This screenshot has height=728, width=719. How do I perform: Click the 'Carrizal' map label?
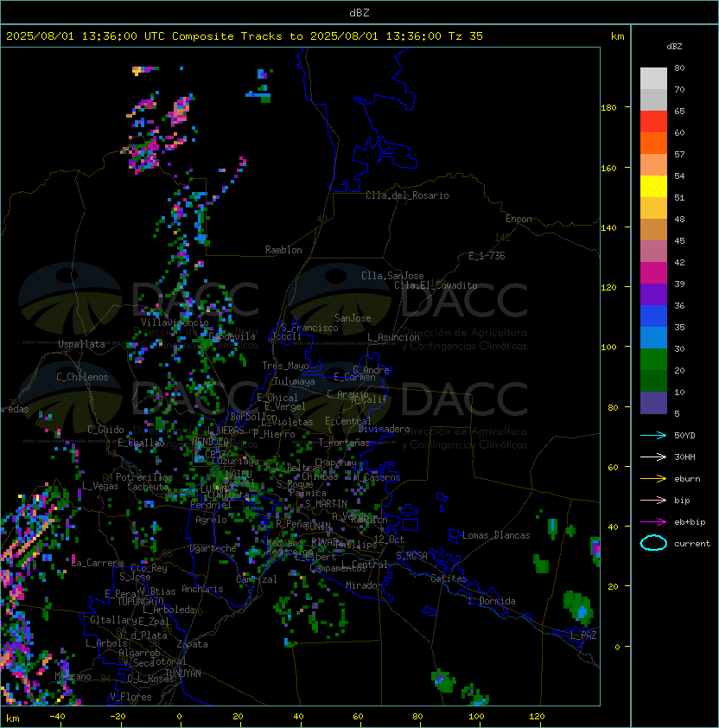[x=257, y=579]
